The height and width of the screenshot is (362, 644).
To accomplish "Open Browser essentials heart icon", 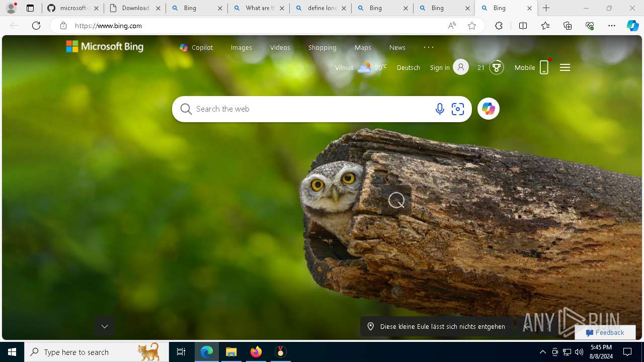I will pos(590,26).
